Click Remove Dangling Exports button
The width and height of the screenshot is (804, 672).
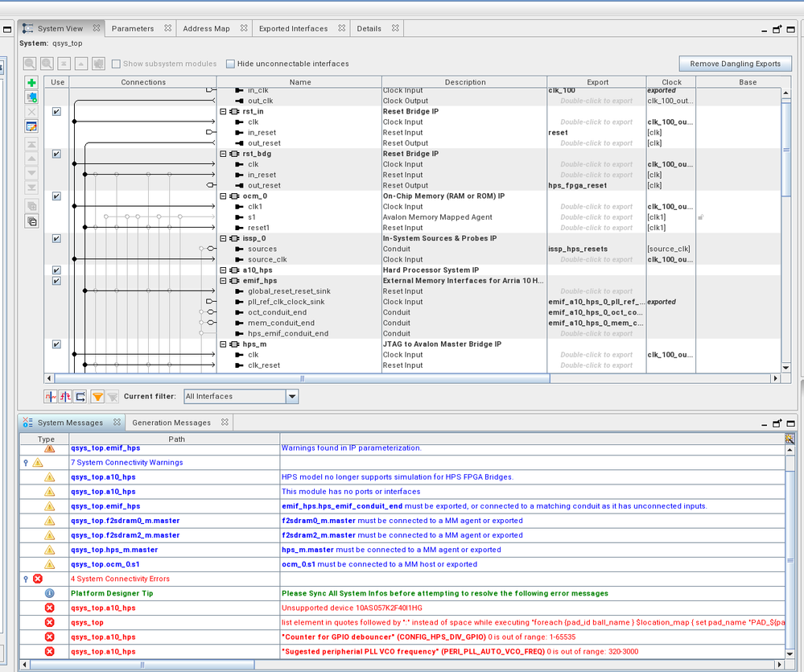735,64
